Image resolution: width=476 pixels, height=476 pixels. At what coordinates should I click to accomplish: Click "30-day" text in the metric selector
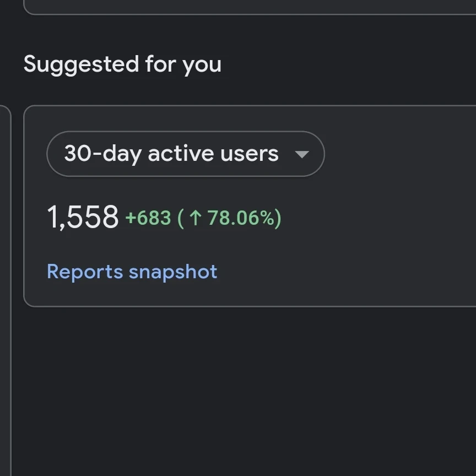pyautogui.click(x=102, y=154)
